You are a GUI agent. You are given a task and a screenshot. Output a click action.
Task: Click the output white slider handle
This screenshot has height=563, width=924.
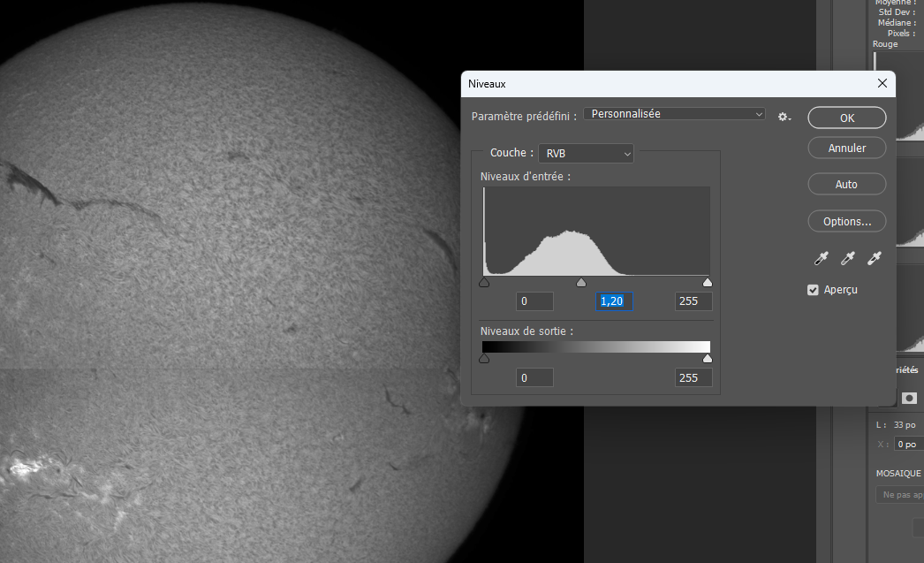coord(708,359)
